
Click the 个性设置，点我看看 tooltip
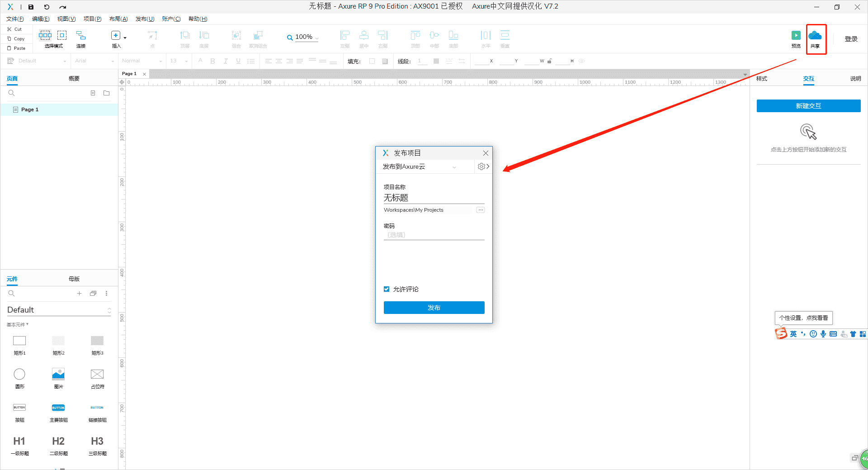tap(803, 318)
